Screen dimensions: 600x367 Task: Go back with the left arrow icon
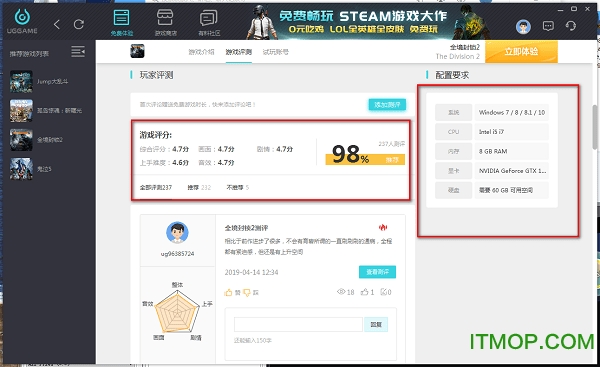pyautogui.click(x=57, y=25)
